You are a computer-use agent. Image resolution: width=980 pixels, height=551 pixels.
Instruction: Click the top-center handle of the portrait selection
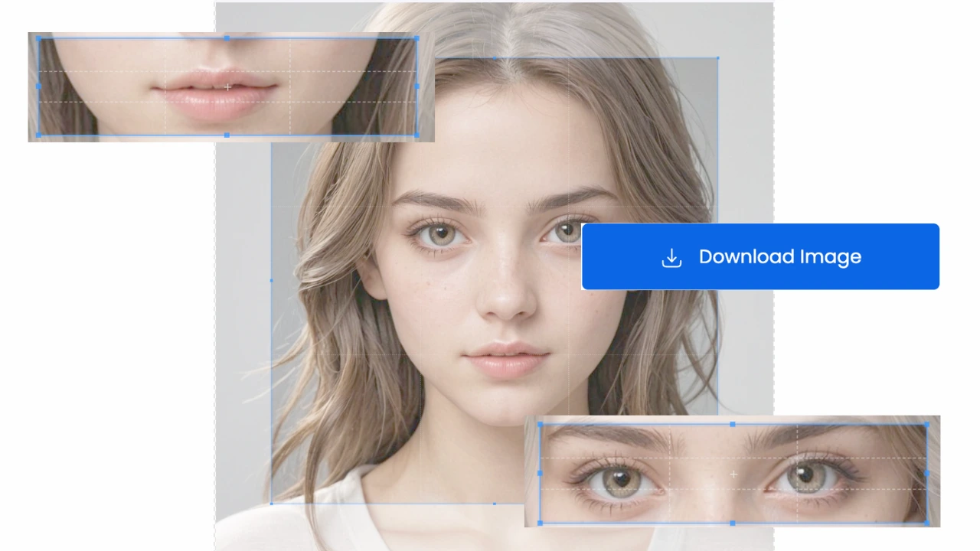click(495, 60)
